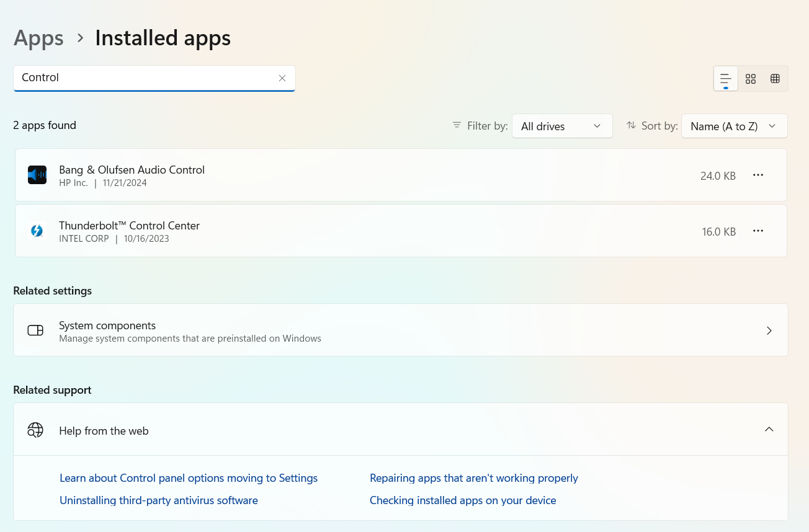
Task: Click the sort arrows icon beside Sort by
Action: pos(631,125)
